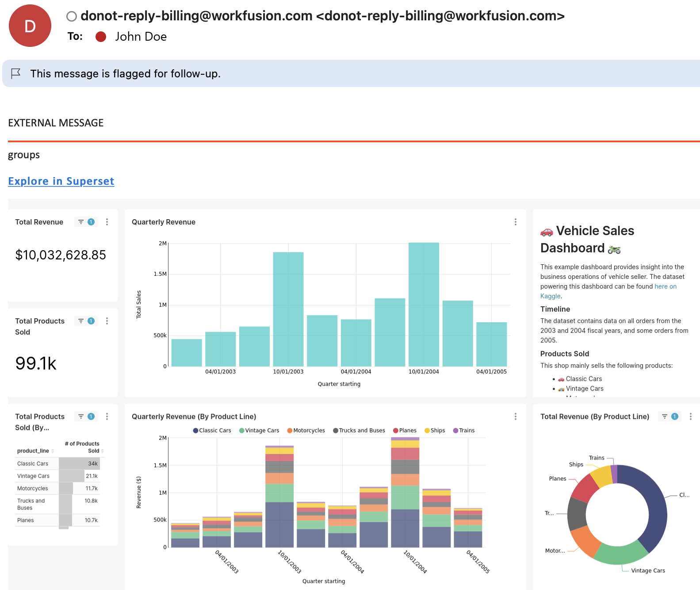Click the Ships label on the donut chart
Screen dimensions: 700x590
[x=576, y=464]
